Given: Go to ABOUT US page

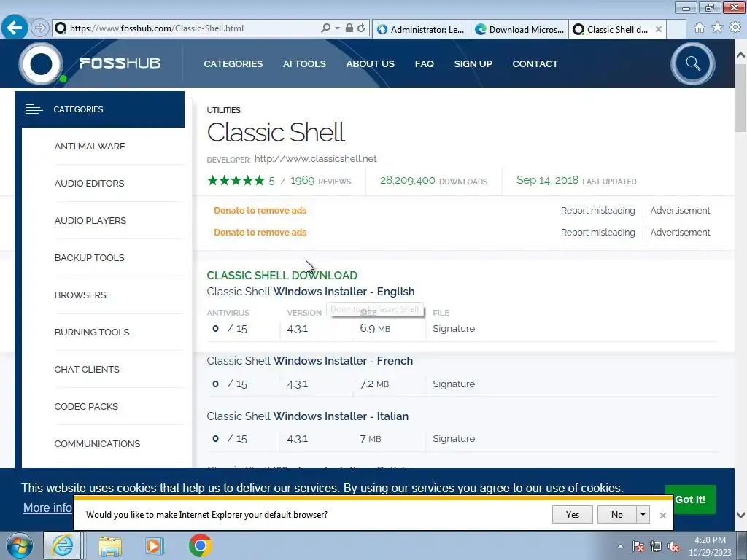Looking at the screenshot, I should tap(370, 64).
